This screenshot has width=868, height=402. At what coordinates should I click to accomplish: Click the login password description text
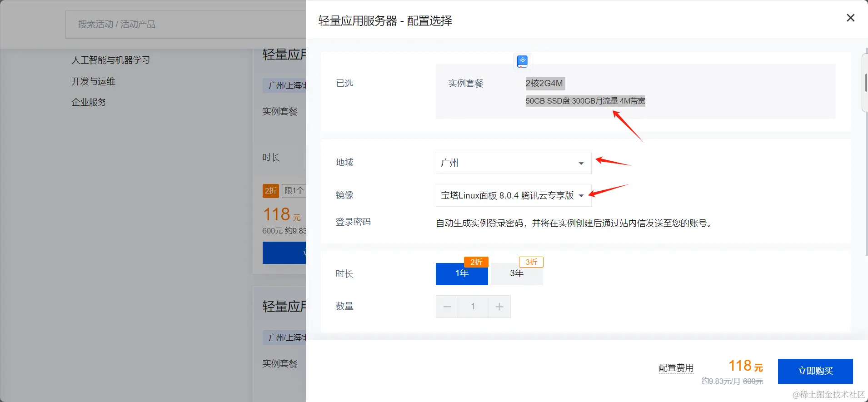[574, 223]
